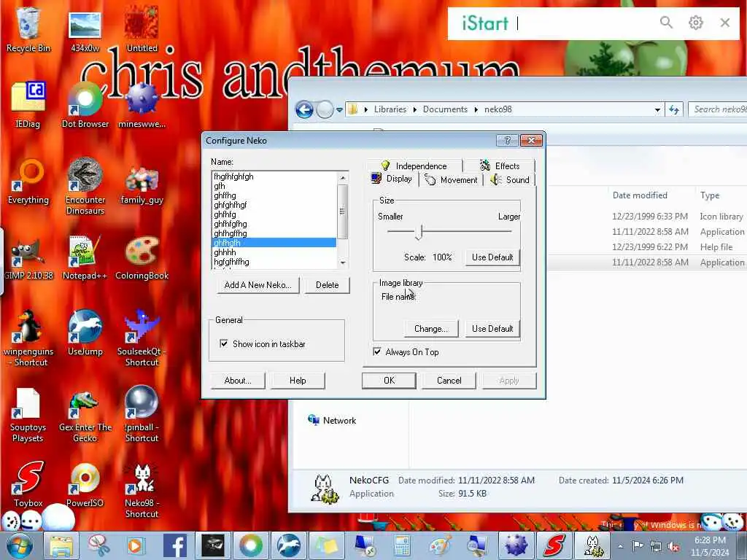Launch Toybox desktop shortcut
The height and width of the screenshot is (560, 747).
[28, 483]
